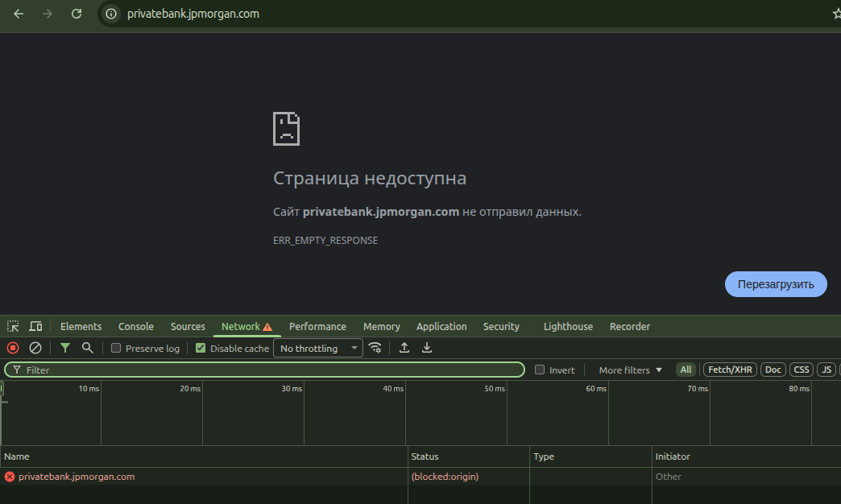
Task: Enable the Invert checkbox
Action: (x=540, y=370)
